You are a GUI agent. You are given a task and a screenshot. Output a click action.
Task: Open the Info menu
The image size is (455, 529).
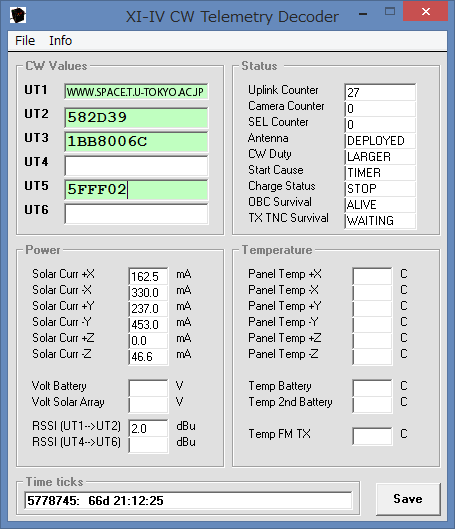tap(60, 41)
